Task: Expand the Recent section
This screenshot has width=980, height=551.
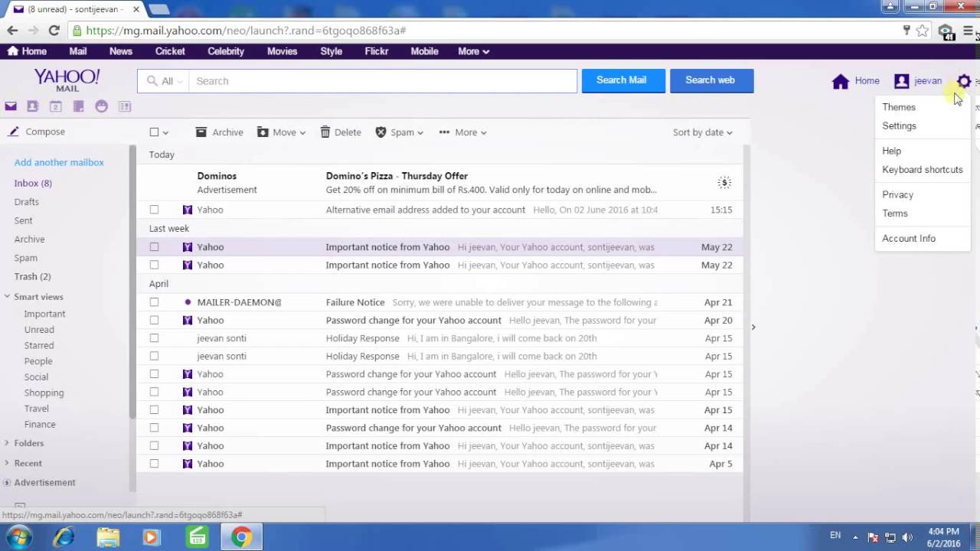Action: [x=7, y=463]
